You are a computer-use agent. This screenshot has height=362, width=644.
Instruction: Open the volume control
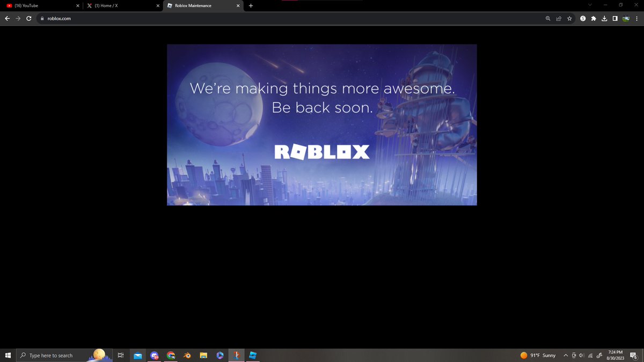[x=582, y=355]
